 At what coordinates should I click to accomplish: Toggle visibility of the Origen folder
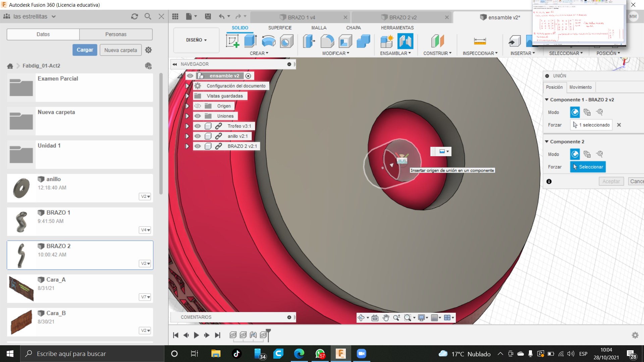pos(198,106)
